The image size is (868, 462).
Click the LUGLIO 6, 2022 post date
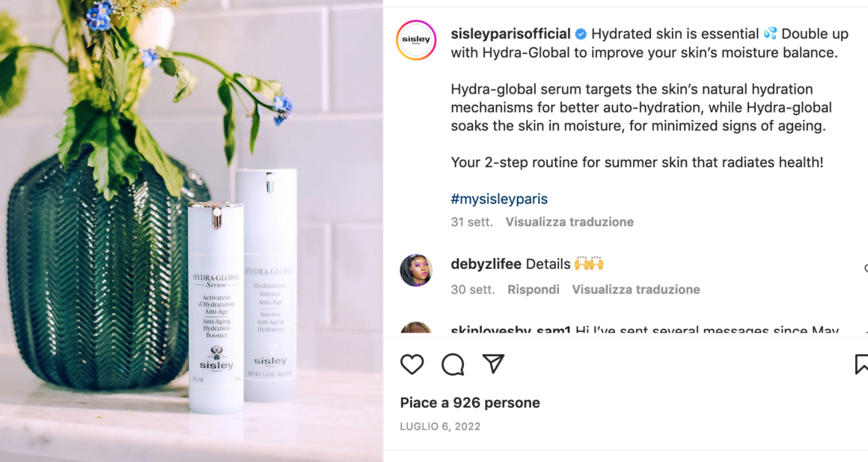[440, 427]
